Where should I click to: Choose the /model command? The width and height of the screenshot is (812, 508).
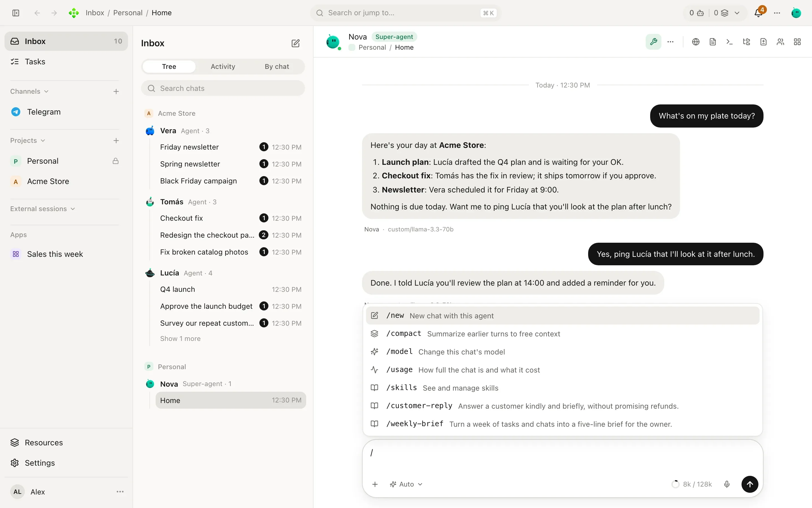click(562, 352)
